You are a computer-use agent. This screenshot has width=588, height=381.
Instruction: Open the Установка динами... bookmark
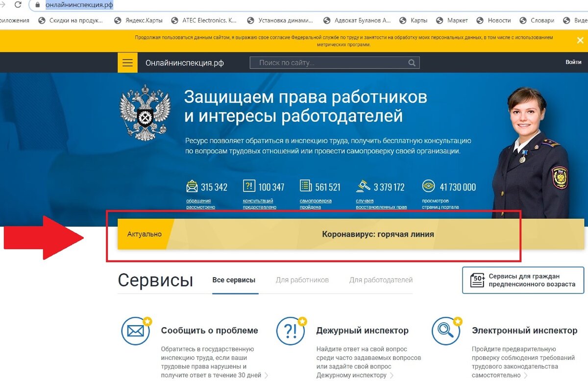click(x=280, y=21)
